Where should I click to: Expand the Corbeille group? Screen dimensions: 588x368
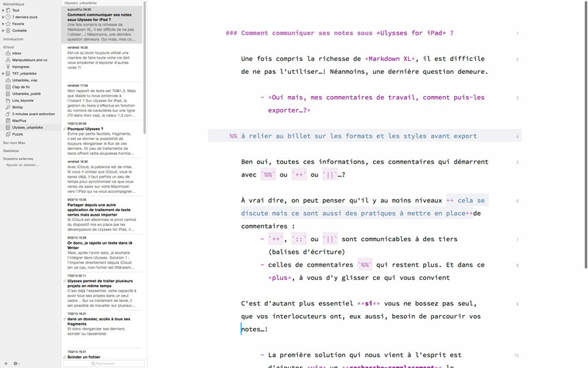3,31
